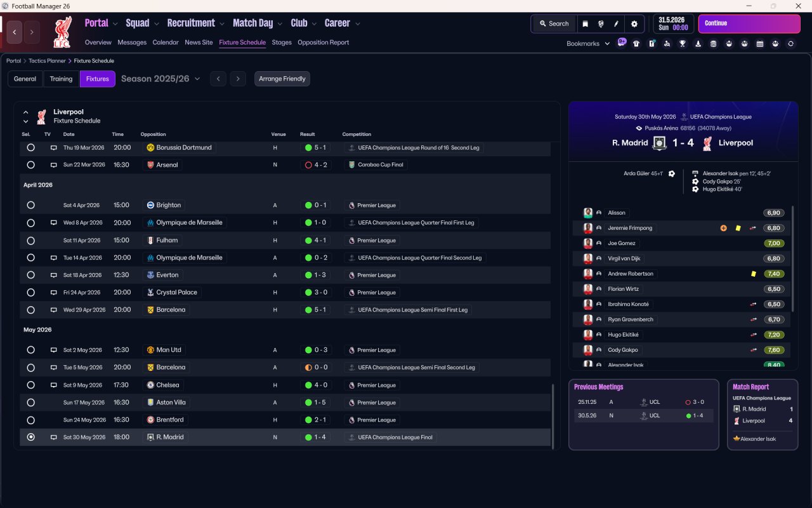
Task: Switch to the Overview tab
Action: pyautogui.click(x=98, y=43)
